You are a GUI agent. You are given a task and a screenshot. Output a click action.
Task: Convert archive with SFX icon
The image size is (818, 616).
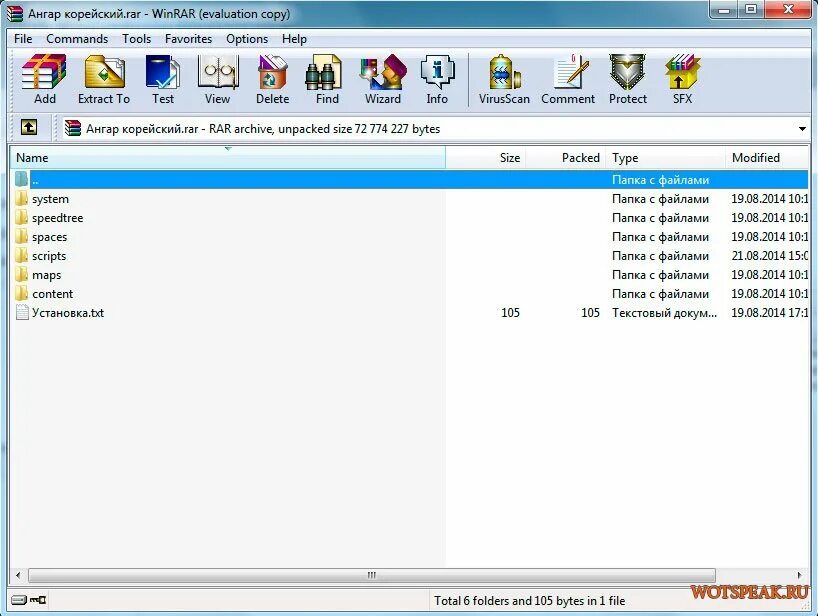[682, 73]
